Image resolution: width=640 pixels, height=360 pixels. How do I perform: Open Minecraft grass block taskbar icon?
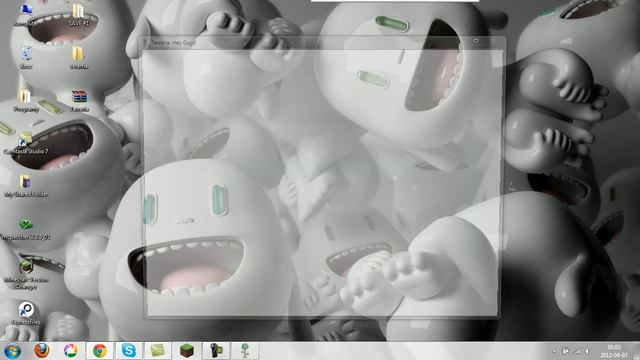pyautogui.click(x=187, y=351)
